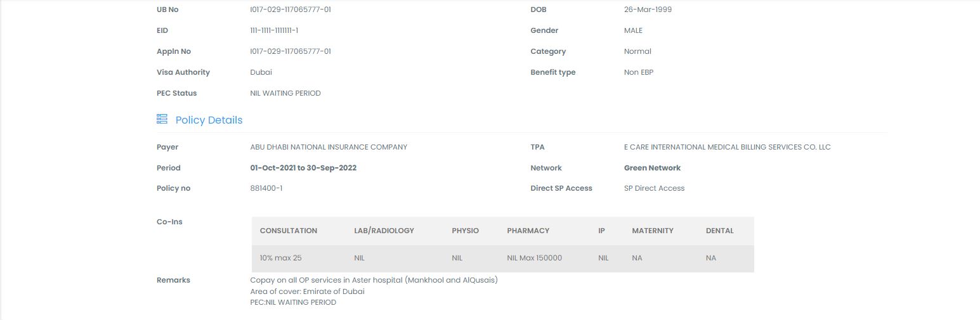Click the MATERNITY column header
This screenshot has width=980, height=320.
[x=652, y=231]
